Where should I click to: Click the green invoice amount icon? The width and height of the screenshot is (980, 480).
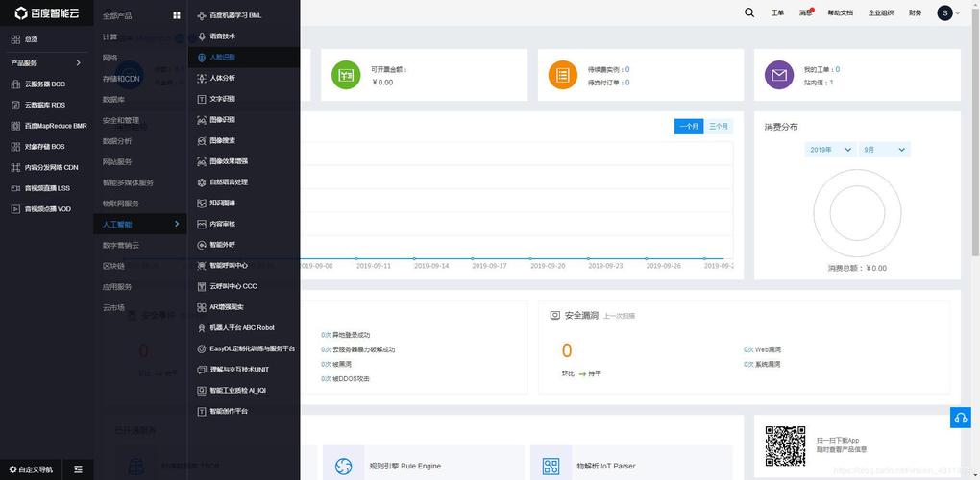[x=346, y=75]
